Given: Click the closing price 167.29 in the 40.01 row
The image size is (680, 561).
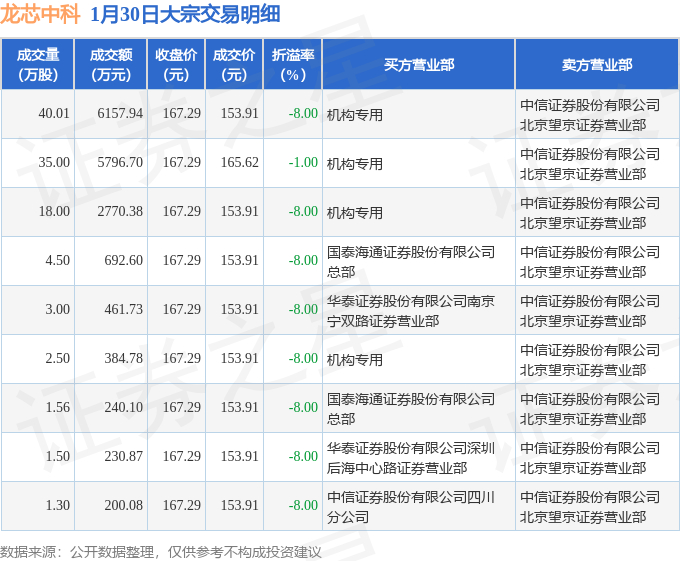Looking at the screenshot, I should [182, 114].
